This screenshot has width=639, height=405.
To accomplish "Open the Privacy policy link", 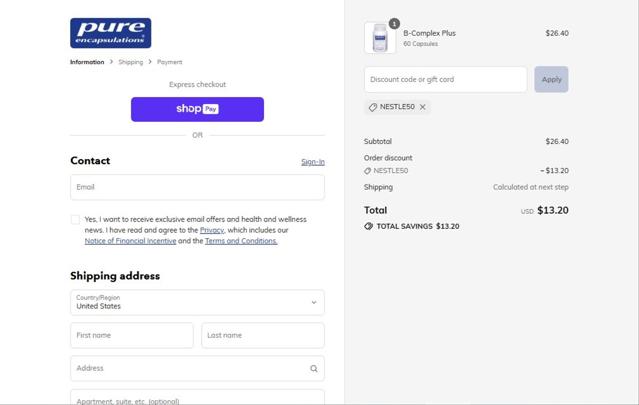I will click(x=212, y=230).
